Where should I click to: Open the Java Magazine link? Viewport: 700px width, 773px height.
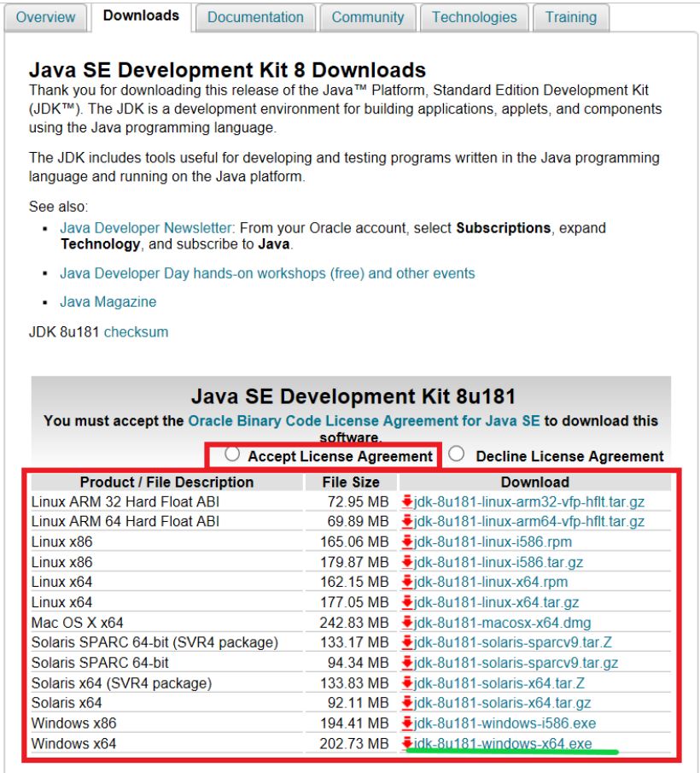[108, 302]
